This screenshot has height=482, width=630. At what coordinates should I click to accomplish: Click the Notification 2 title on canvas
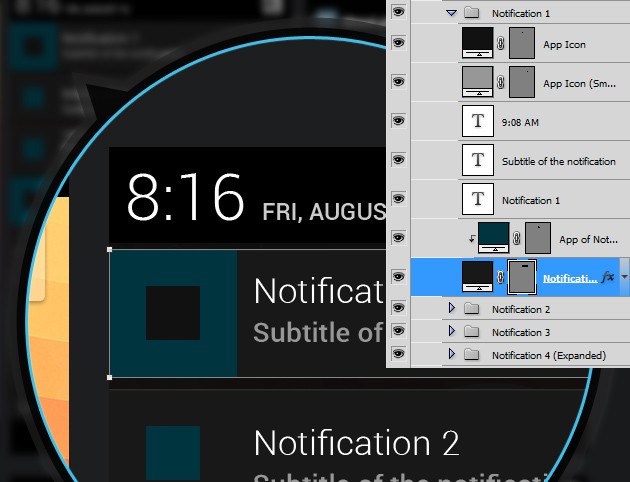coord(356,443)
